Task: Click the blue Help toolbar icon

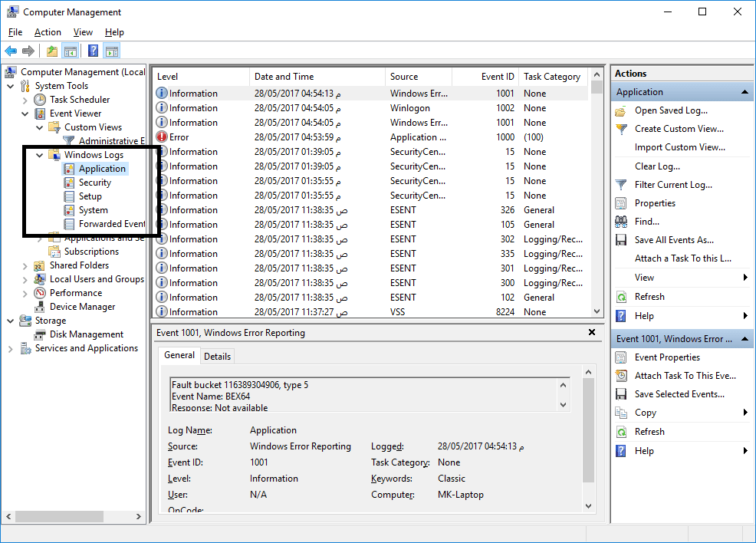Action: [x=93, y=51]
